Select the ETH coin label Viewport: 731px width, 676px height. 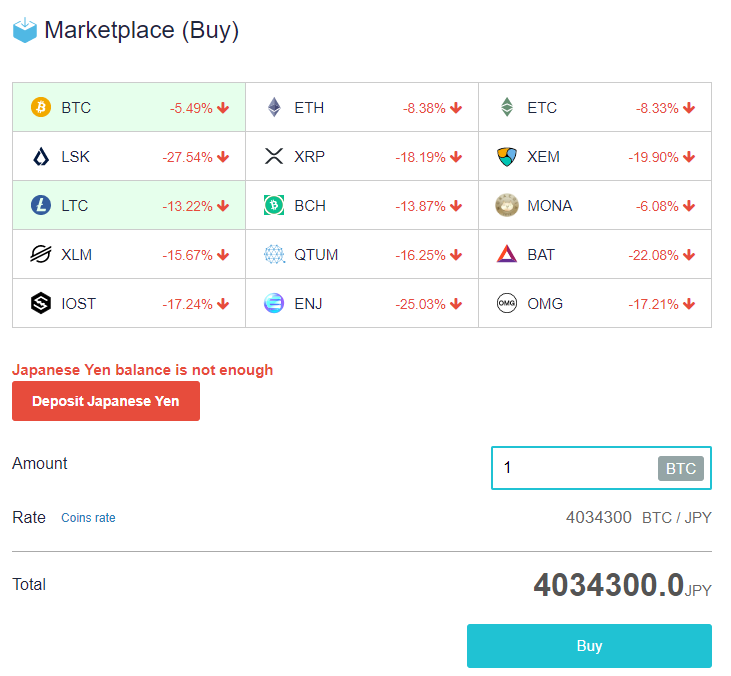click(309, 108)
